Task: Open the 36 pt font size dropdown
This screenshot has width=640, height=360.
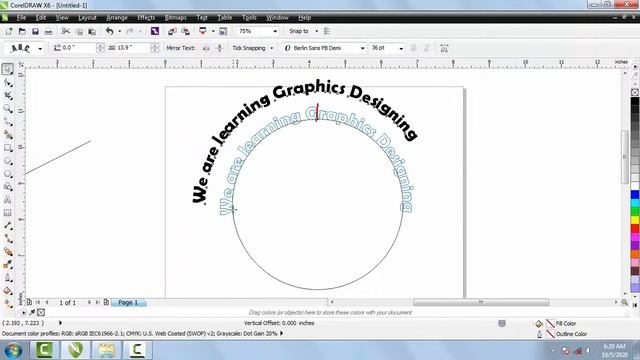Action: pos(401,48)
